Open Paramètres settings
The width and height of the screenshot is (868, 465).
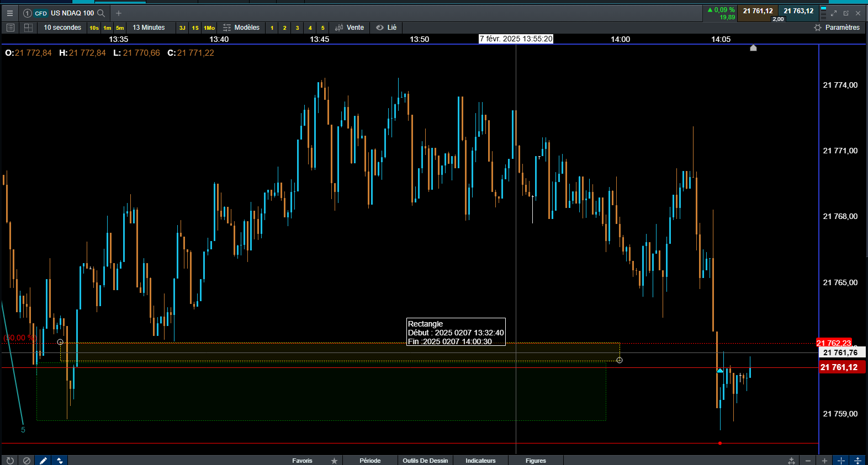tap(837, 28)
